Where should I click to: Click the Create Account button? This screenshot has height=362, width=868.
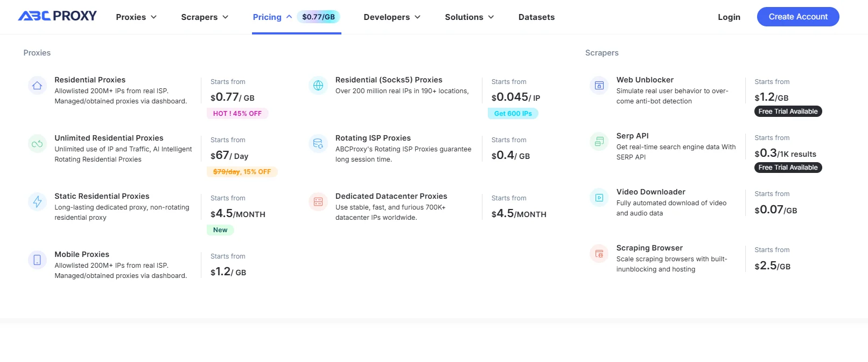tap(797, 17)
